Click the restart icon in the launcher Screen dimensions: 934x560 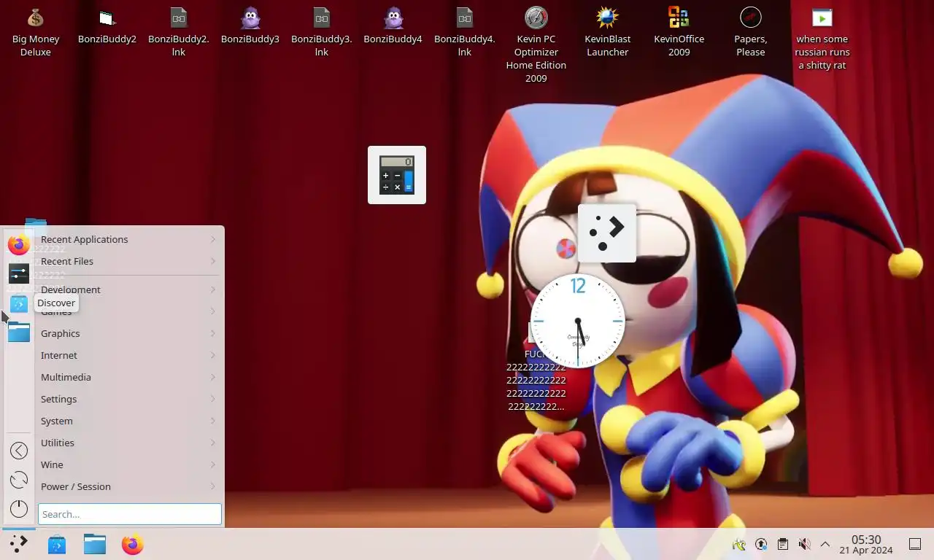[x=19, y=480]
